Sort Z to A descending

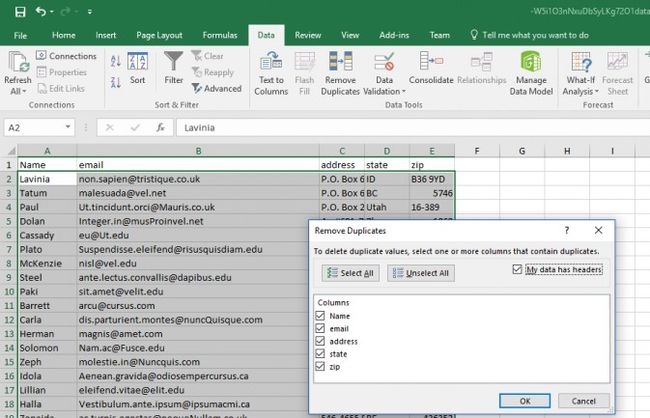(116, 83)
